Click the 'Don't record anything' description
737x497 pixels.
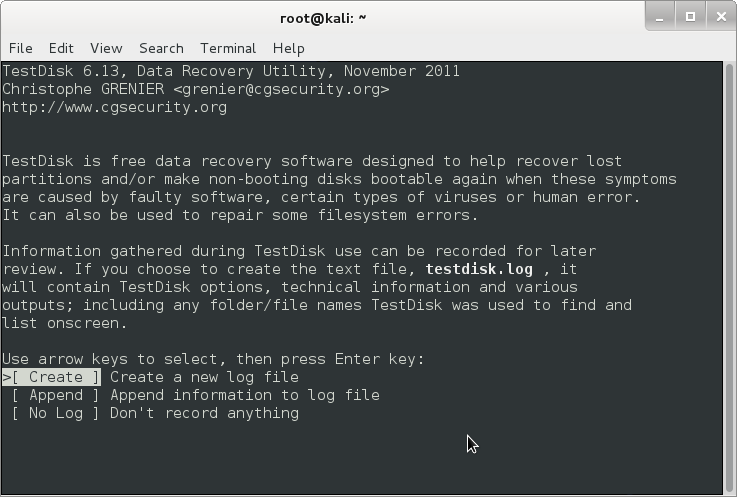coord(204,413)
